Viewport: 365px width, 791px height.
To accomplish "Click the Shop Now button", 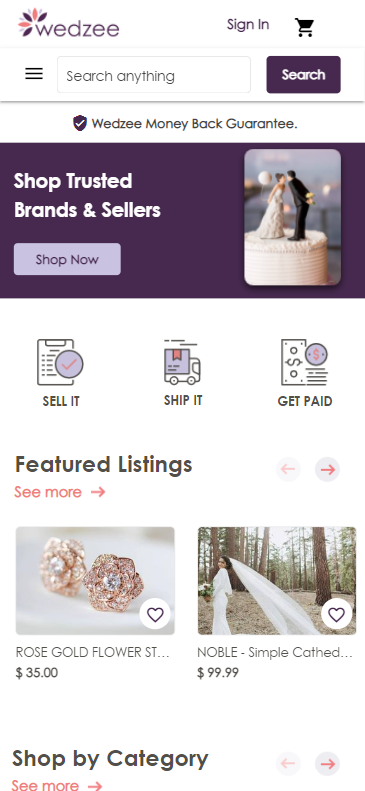I will [67, 259].
